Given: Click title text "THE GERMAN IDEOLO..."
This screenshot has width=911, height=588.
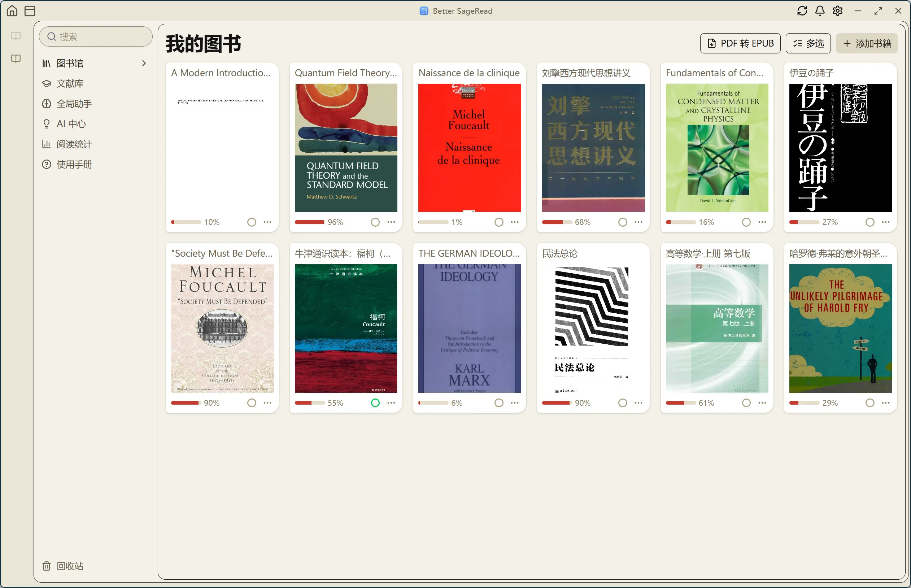Looking at the screenshot, I should pyautogui.click(x=469, y=253).
